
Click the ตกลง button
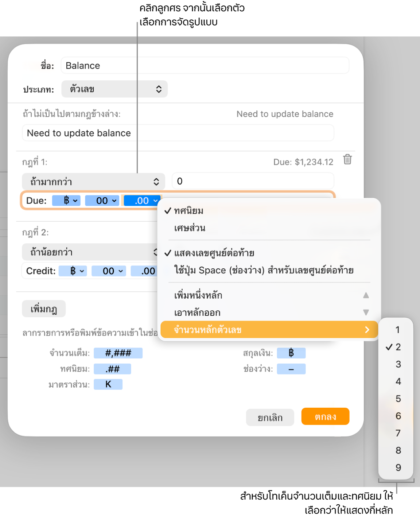point(325,416)
